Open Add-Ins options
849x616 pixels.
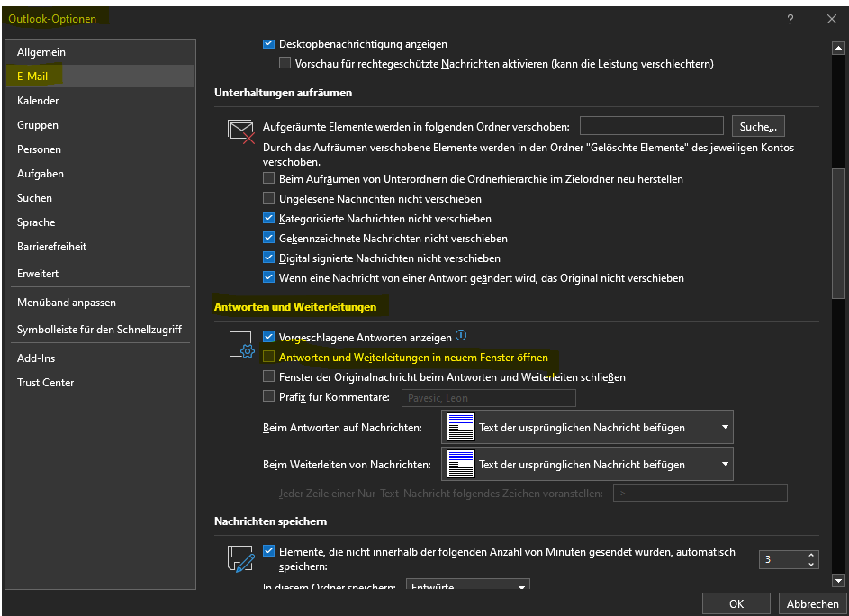click(x=100, y=358)
